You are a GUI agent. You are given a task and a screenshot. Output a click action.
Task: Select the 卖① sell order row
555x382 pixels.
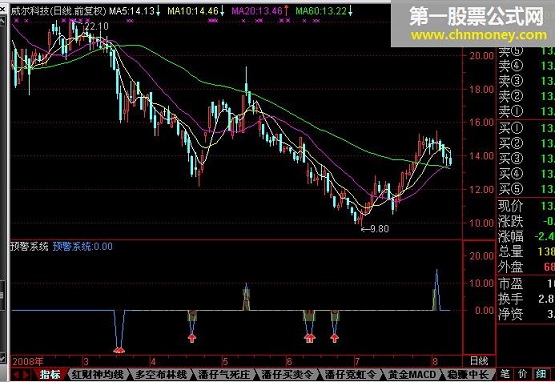point(526,112)
